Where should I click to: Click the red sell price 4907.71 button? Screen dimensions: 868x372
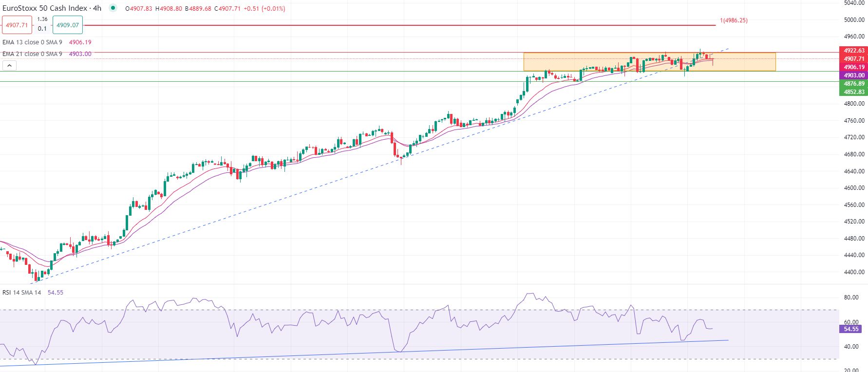[17, 25]
